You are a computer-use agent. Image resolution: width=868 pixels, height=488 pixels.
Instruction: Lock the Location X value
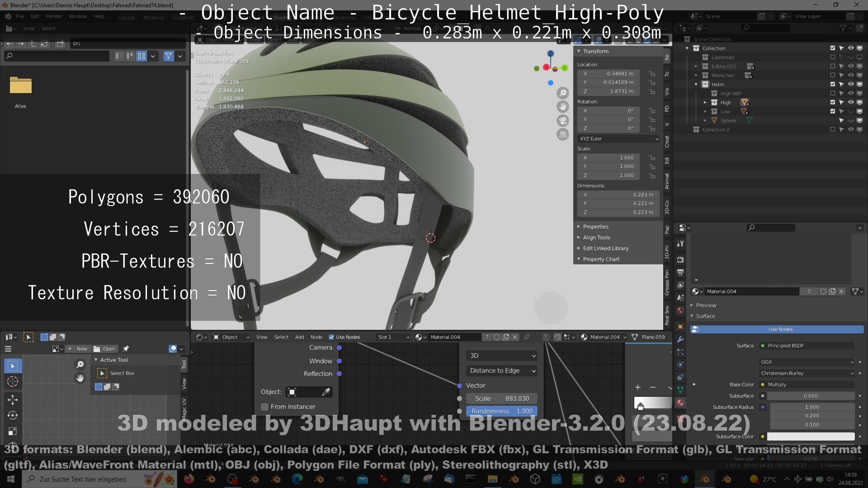652,74
